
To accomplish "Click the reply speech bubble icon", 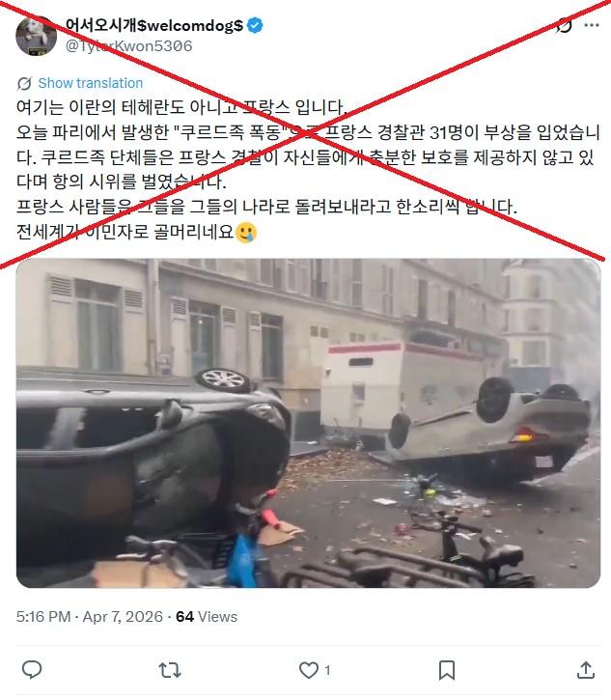I will [x=32, y=670].
